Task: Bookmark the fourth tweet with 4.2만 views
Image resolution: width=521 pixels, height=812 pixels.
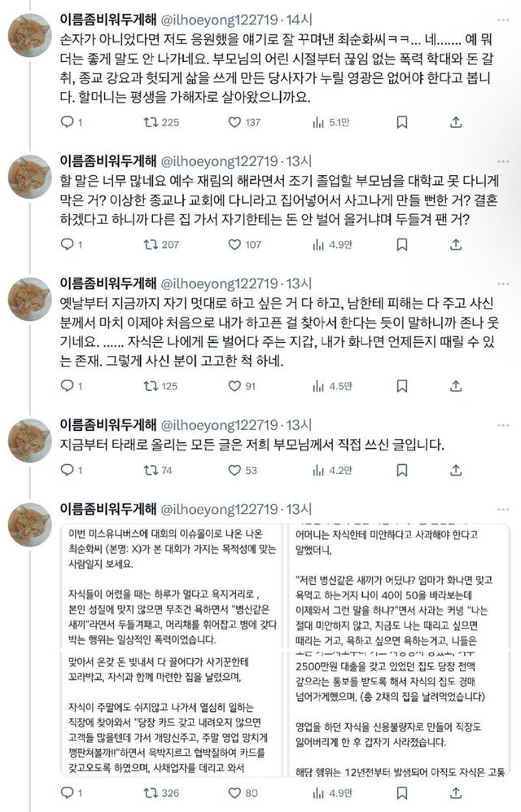Action: [401, 470]
